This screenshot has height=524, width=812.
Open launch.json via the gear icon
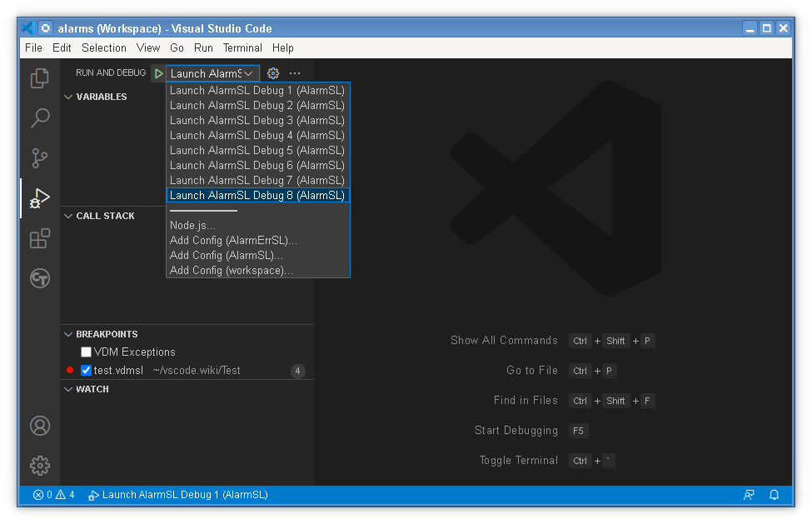click(272, 72)
